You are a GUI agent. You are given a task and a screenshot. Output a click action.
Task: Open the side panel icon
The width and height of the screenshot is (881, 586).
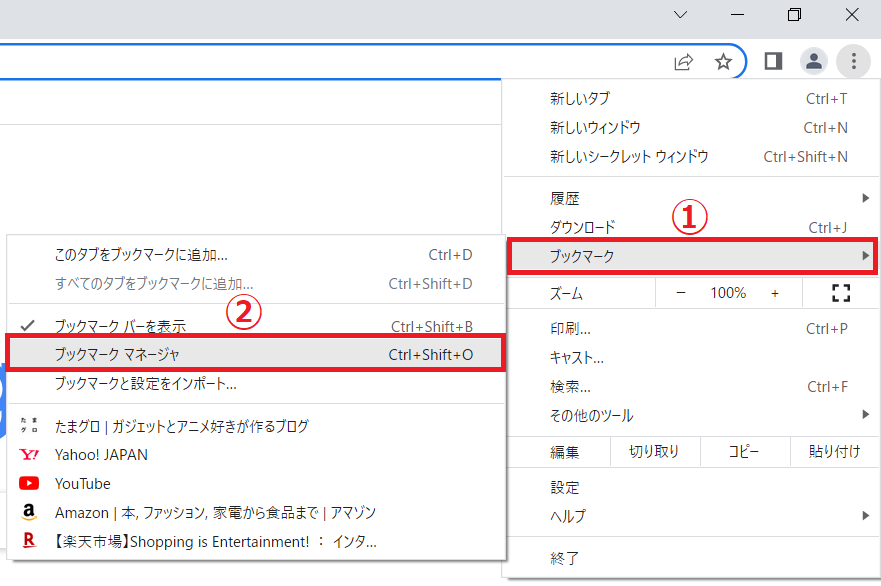coord(773,62)
